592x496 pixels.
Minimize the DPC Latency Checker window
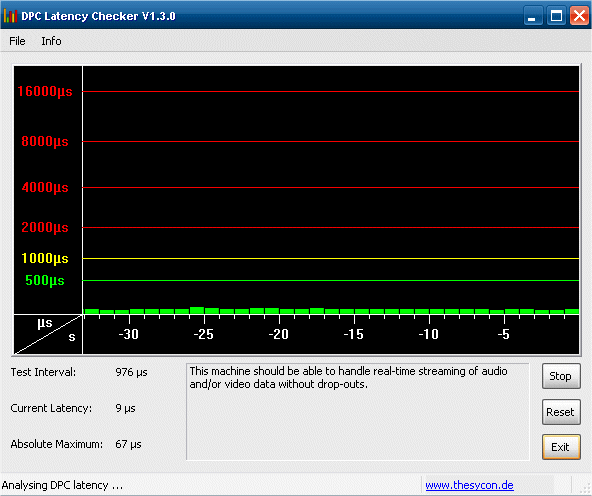click(x=533, y=16)
